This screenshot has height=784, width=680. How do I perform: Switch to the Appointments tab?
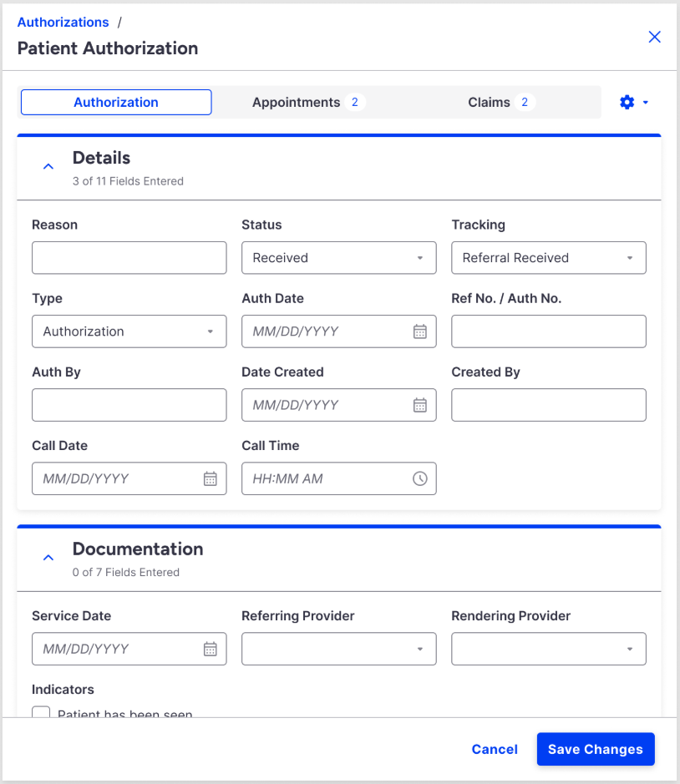[x=308, y=103]
